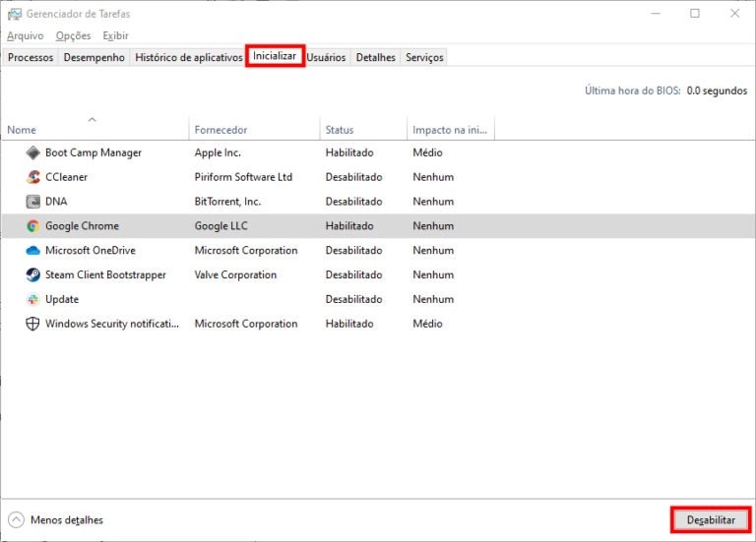Open the Opções menu
The width and height of the screenshot is (756, 542).
[73, 35]
